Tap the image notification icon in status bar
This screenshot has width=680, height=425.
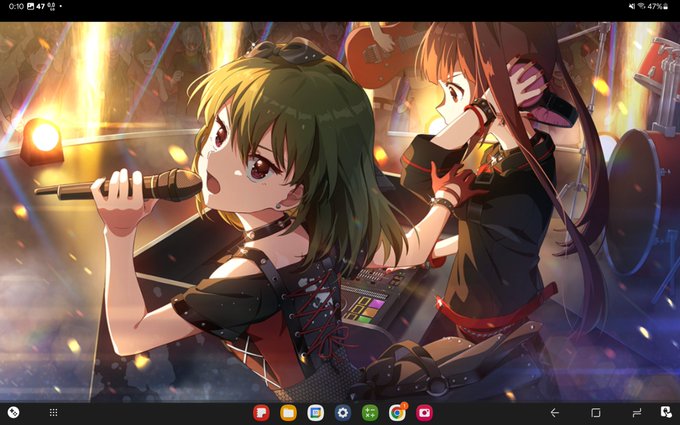pos(30,6)
